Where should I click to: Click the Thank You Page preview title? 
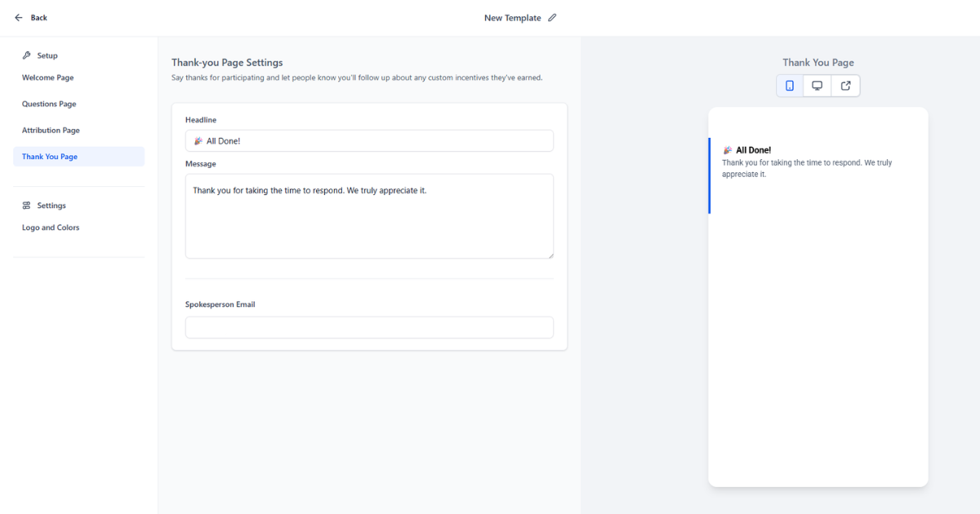818,62
